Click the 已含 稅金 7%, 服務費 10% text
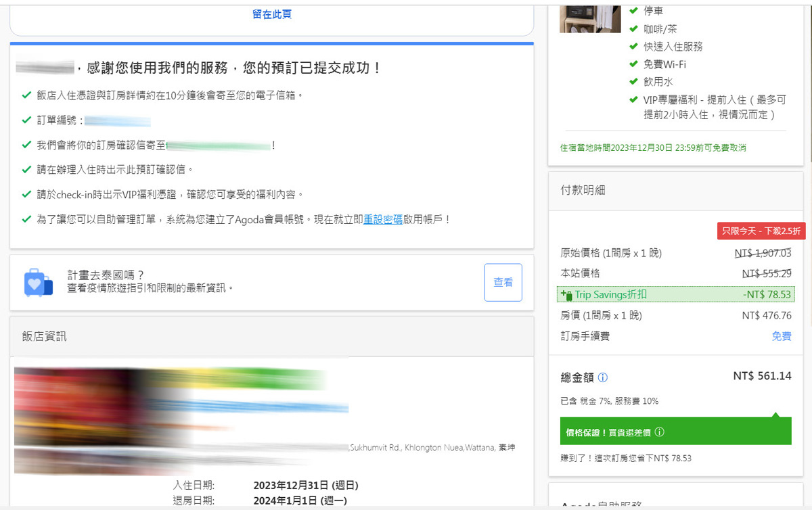Screen dimensions: 812x510 click(x=610, y=401)
